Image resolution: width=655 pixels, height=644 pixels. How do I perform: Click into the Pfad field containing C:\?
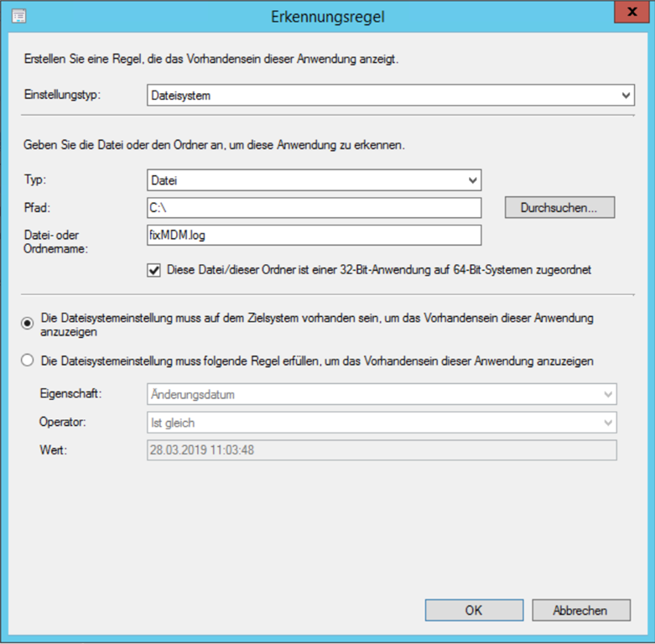314,207
